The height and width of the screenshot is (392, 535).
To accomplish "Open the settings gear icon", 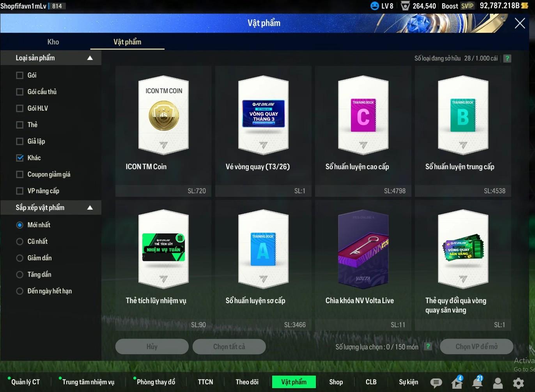I will 518,383.
